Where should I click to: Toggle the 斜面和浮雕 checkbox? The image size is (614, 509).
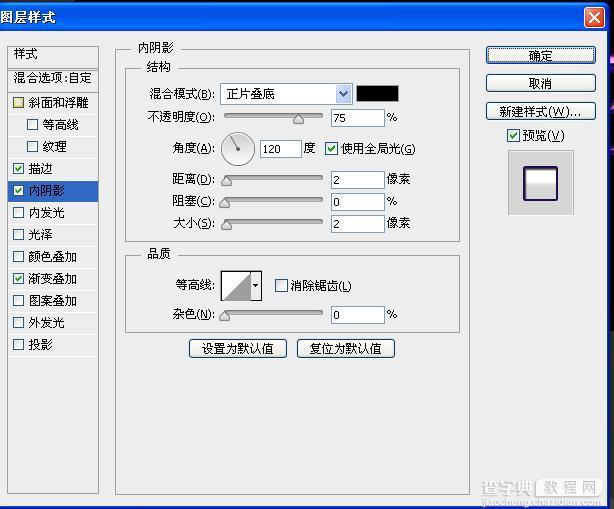pyautogui.click(x=18, y=103)
